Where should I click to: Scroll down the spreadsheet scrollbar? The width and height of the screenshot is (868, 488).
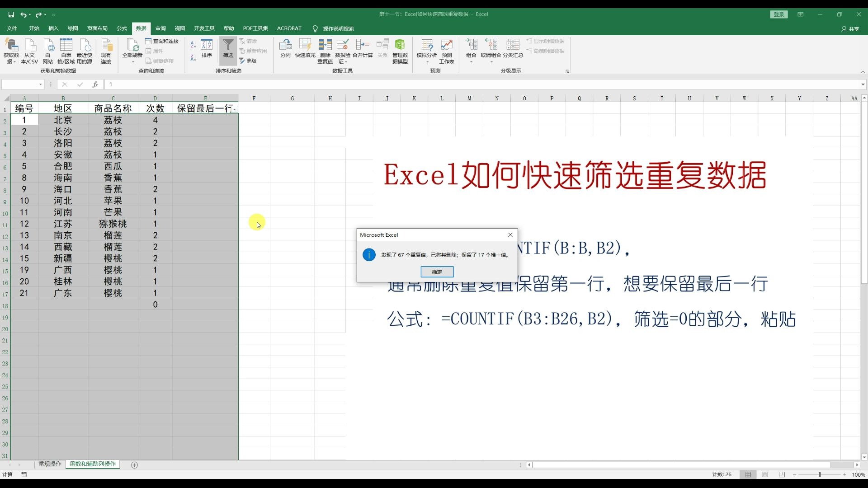864,455
